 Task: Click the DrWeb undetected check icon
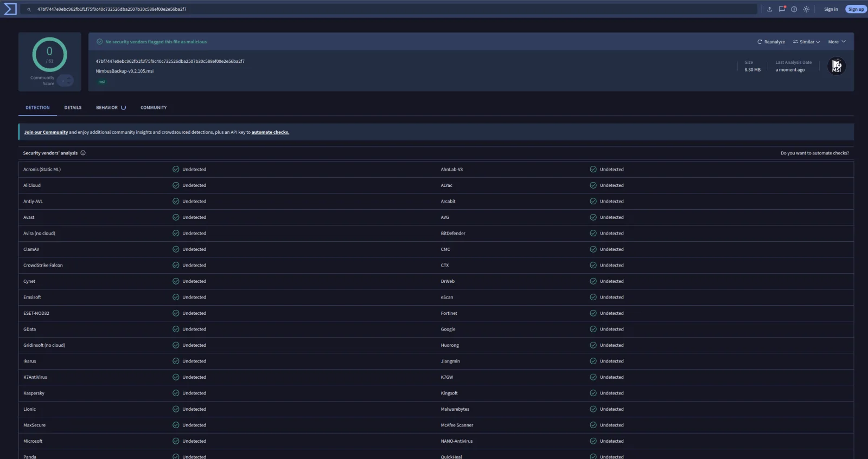[x=593, y=281]
